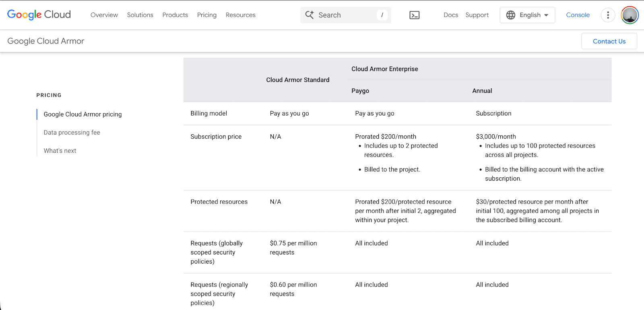
Task: Open the three-dot more options menu
Action: point(608,15)
